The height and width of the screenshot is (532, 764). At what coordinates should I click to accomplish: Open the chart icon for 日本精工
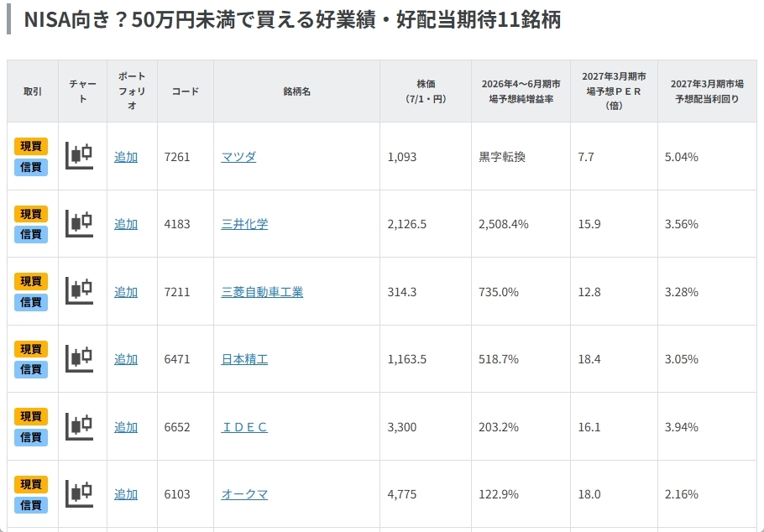click(x=80, y=359)
